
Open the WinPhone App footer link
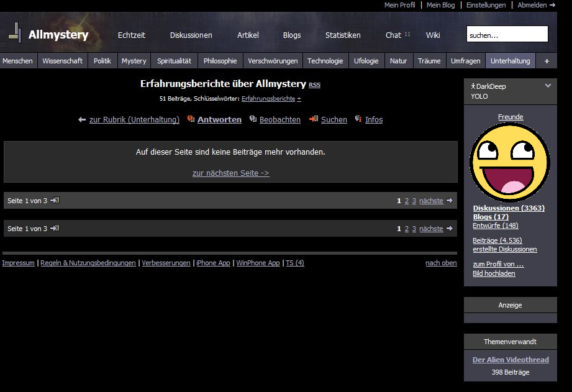click(258, 263)
